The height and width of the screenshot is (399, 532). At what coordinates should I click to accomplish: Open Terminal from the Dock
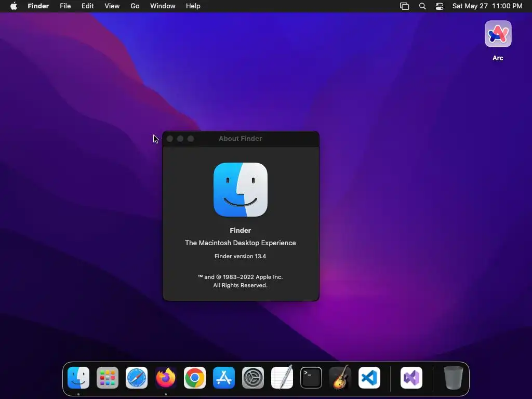pyautogui.click(x=311, y=378)
